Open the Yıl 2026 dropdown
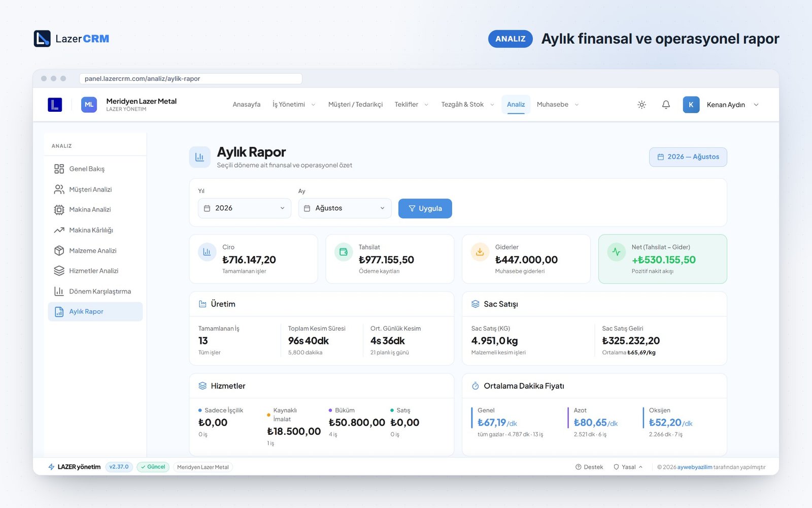 [x=245, y=208]
